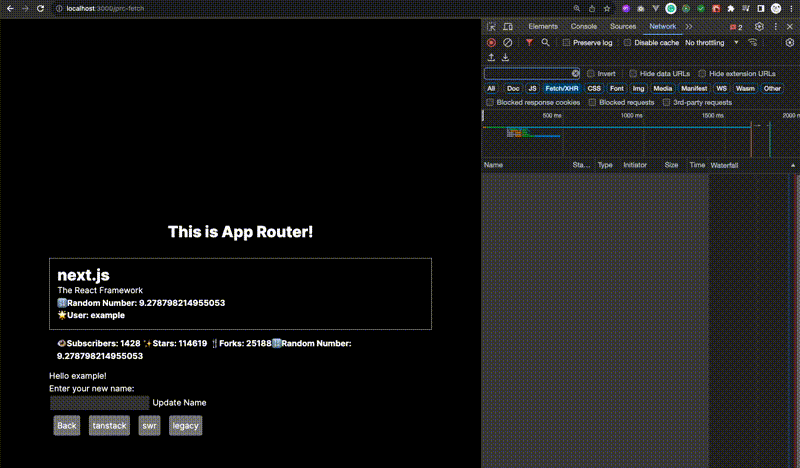Tick the Blocked response cookies checkbox
The image size is (800, 468).
click(x=490, y=103)
